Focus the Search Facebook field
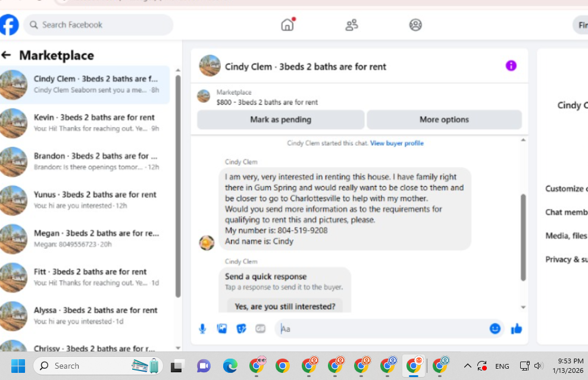Screen dimensions: 588x380 [x=98, y=25]
